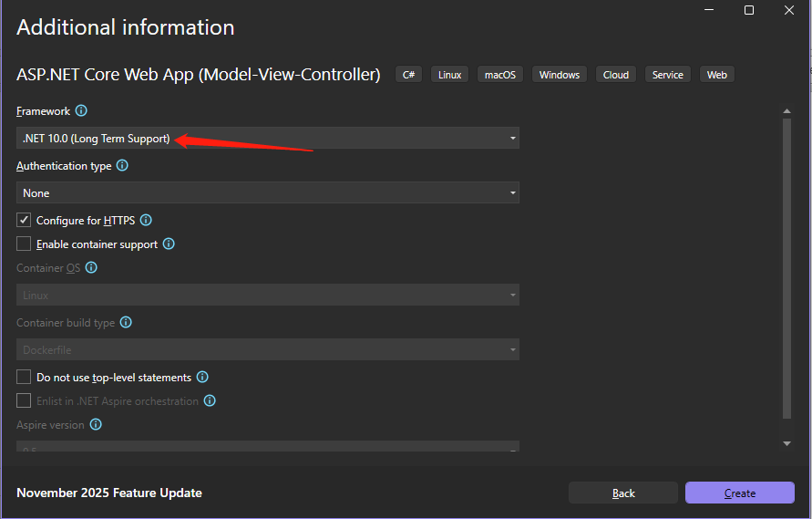Click info icon for top-level statements option
Image resolution: width=812 pixels, height=519 pixels.
[202, 377]
